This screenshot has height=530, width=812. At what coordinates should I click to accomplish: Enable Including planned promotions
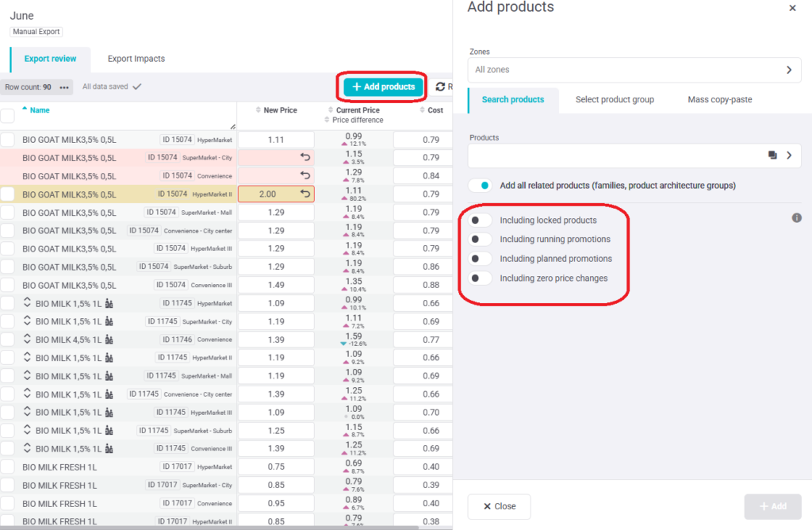coord(480,259)
